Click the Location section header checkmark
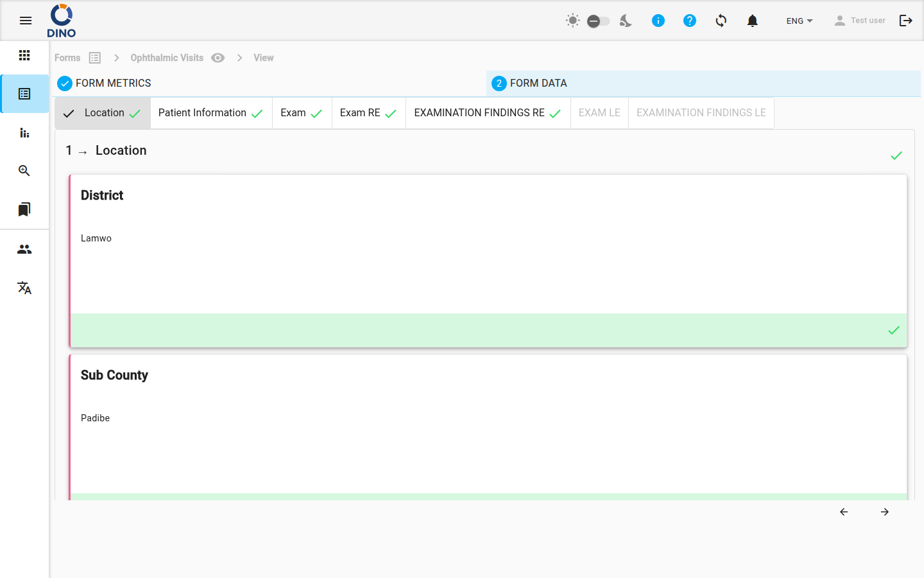This screenshot has height=578, width=924. coord(896,155)
